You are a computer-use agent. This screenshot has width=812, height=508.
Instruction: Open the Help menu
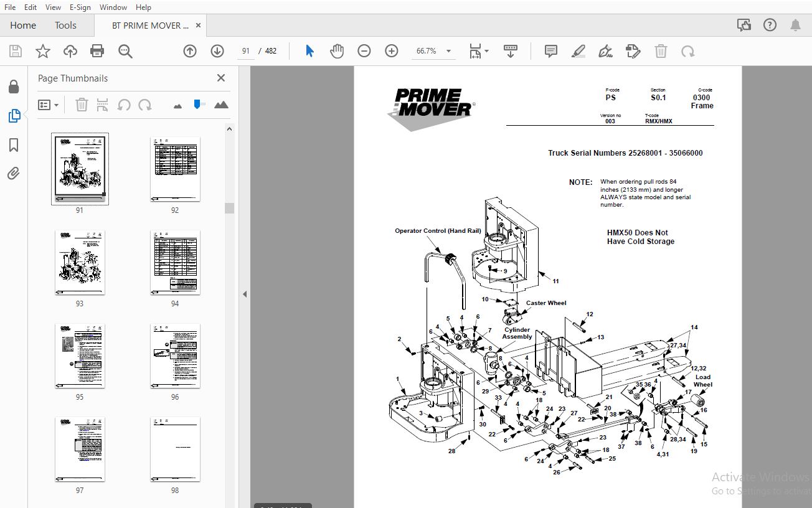click(143, 7)
